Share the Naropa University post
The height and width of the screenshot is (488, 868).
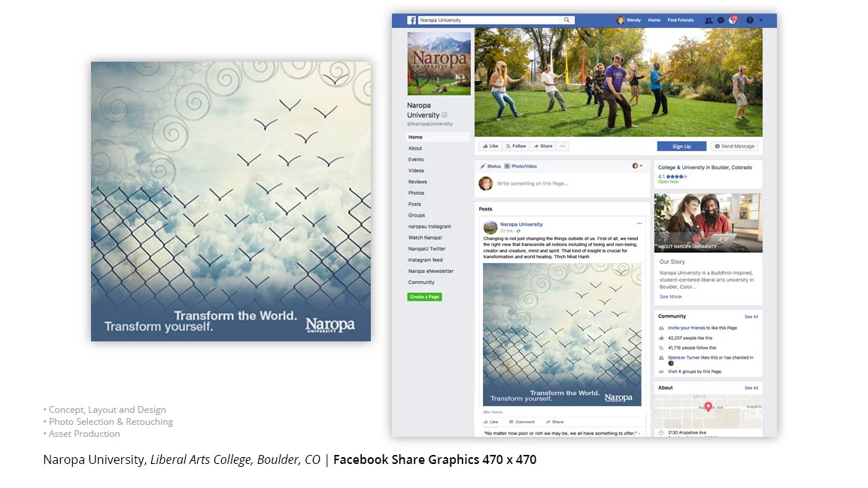pos(554,422)
